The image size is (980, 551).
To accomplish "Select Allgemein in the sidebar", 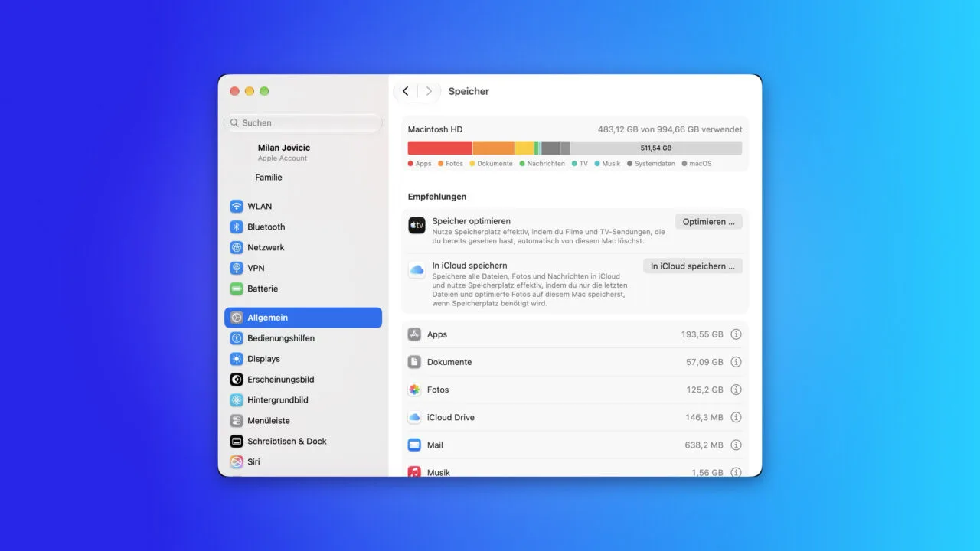I will [303, 318].
